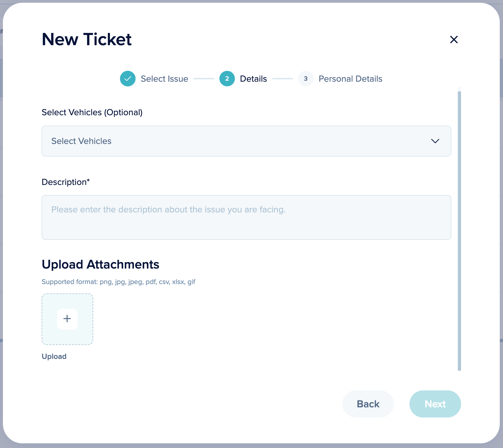Screen dimensions: 503x448
Task: Click the plus icon to add attachment
Action: pyautogui.click(x=67, y=319)
